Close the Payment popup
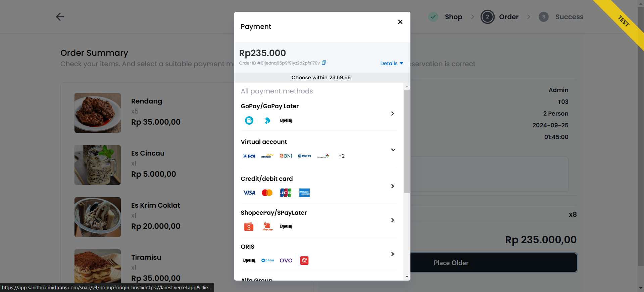This screenshot has width=644, height=292. [400, 22]
